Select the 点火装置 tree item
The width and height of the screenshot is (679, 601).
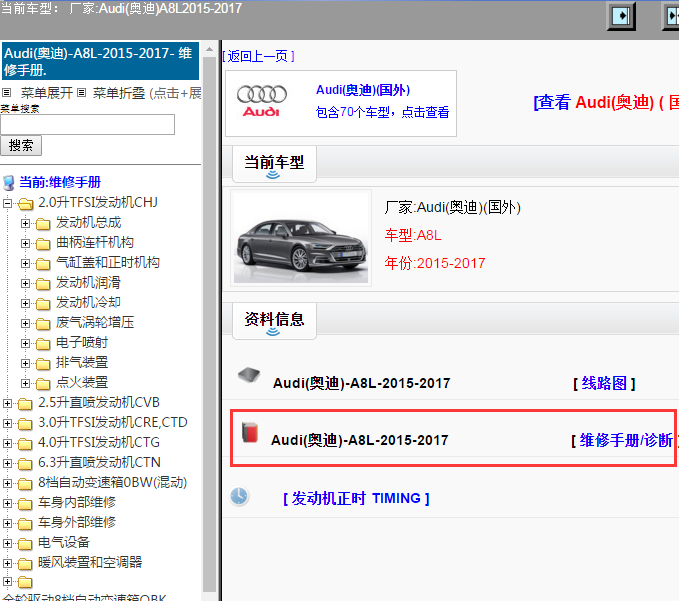(81, 382)
